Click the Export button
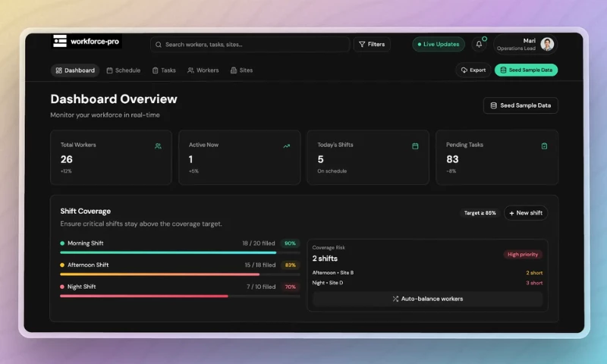This screenshot has width=607, height=364. 473,70
